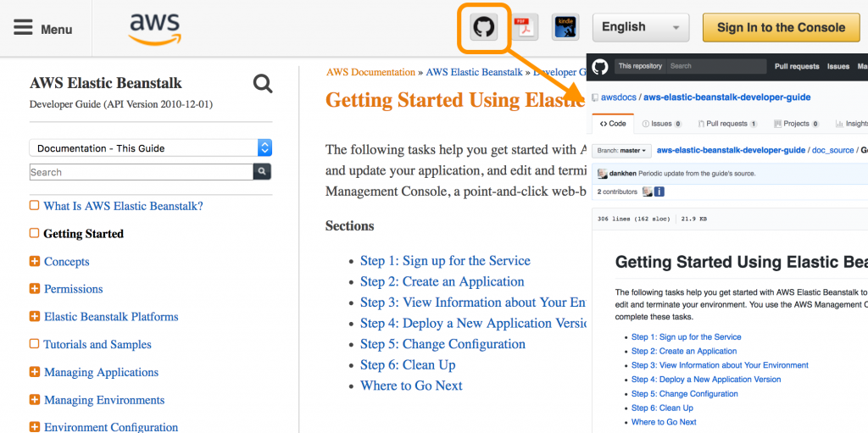Image resolution: width=868 pixels, height=433 pixels.
Task: Open Step 6: Clean Up in AWS page
Action: pos(408,365)
